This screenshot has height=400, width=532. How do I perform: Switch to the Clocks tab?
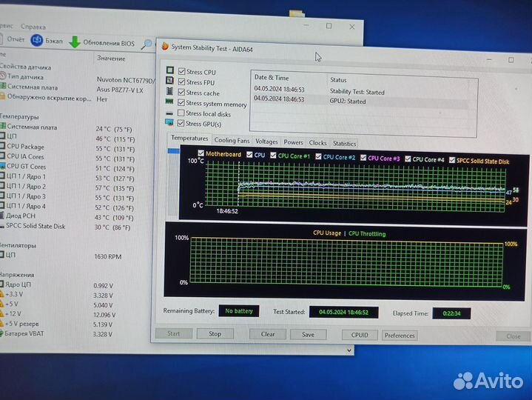pyautogui.click(x=317, y=143)
